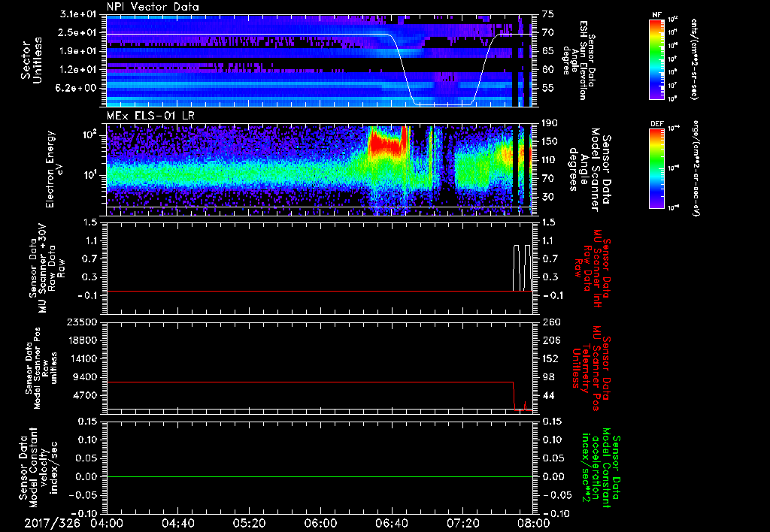Click the "44" telemetry position tick
The image size is (770, 532).
pos(548,395)
